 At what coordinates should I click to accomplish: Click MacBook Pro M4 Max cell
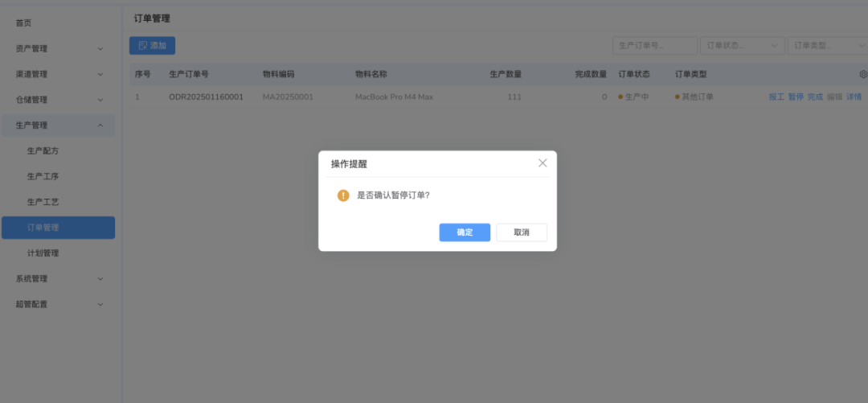coord(394,97)
